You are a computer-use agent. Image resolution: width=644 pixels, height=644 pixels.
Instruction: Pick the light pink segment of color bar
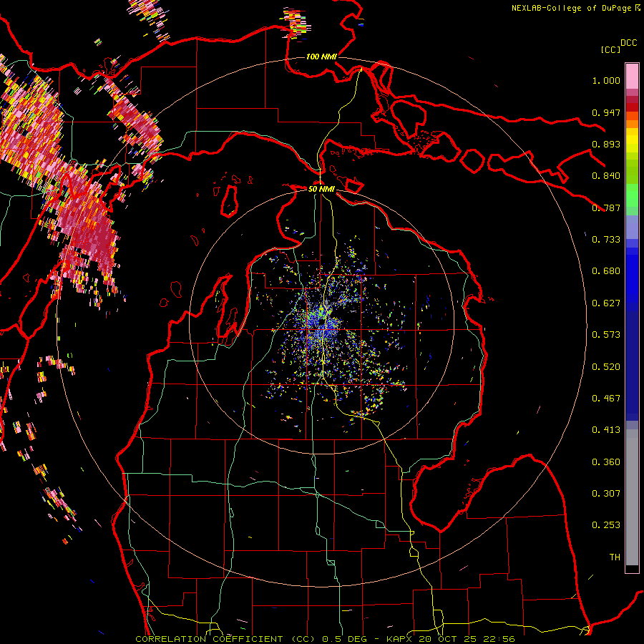pyautogui.click(x=632, y=77)
